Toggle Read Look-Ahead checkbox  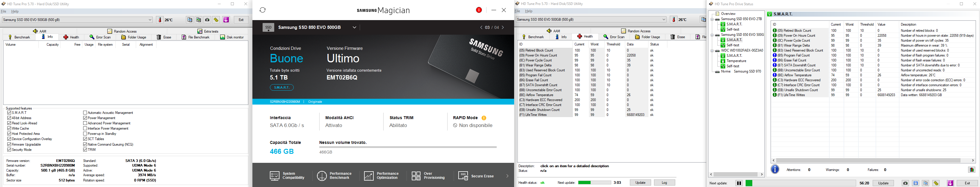click(9, 124)
